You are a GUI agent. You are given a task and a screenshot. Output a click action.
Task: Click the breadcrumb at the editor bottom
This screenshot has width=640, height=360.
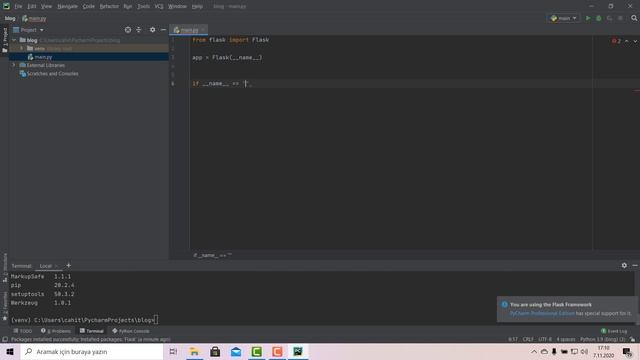212,255
